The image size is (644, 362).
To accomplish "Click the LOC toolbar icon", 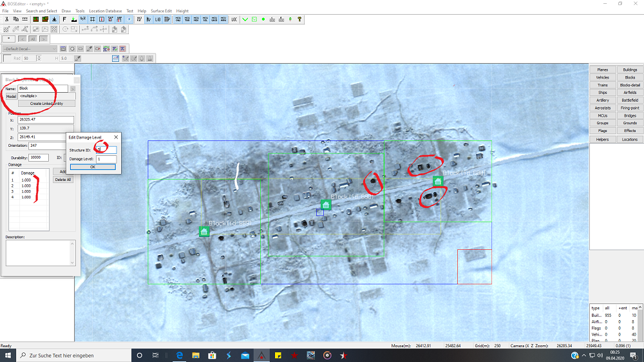I will click(x=234, y=19).
